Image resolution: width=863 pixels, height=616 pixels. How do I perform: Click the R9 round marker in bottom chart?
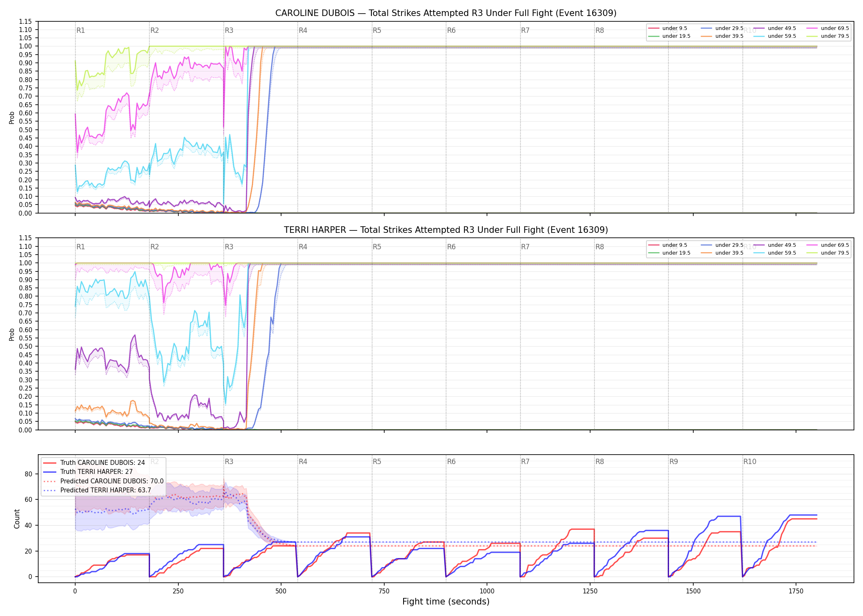[x=674, y=462]
